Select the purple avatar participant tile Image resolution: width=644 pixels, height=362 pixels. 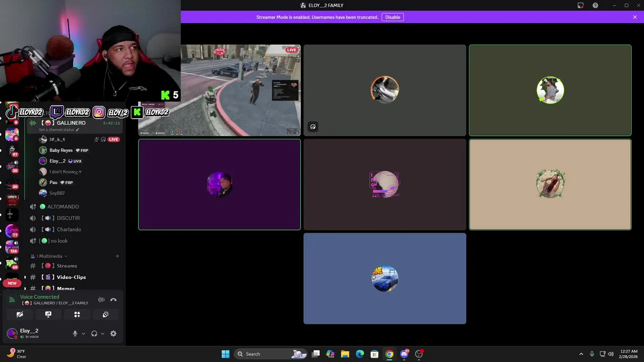click(x=219, y=185)
